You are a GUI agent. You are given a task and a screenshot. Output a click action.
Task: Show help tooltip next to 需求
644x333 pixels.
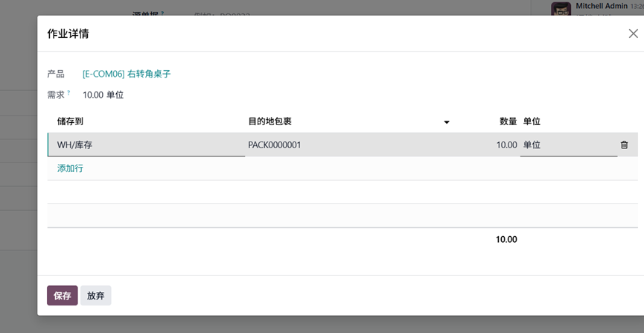(x=68, y=92)
